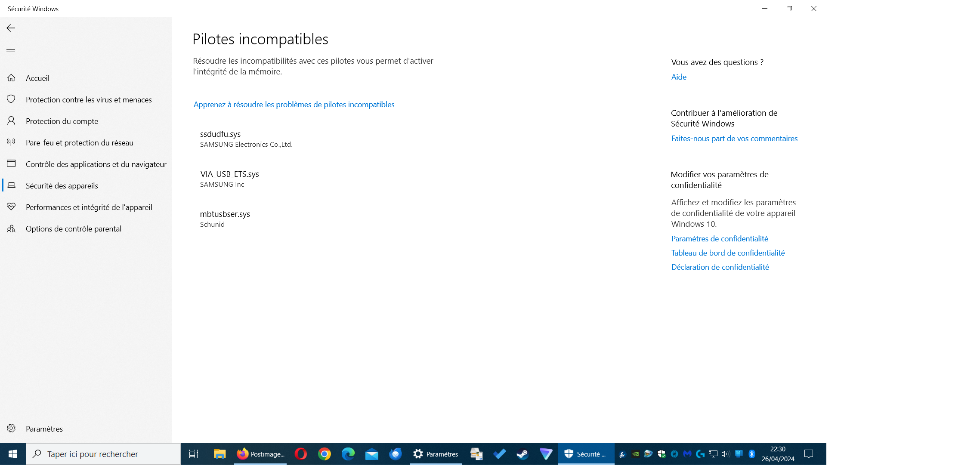Open Steam from the taskbar
980x469 pixels.
[x=522, y=454]
